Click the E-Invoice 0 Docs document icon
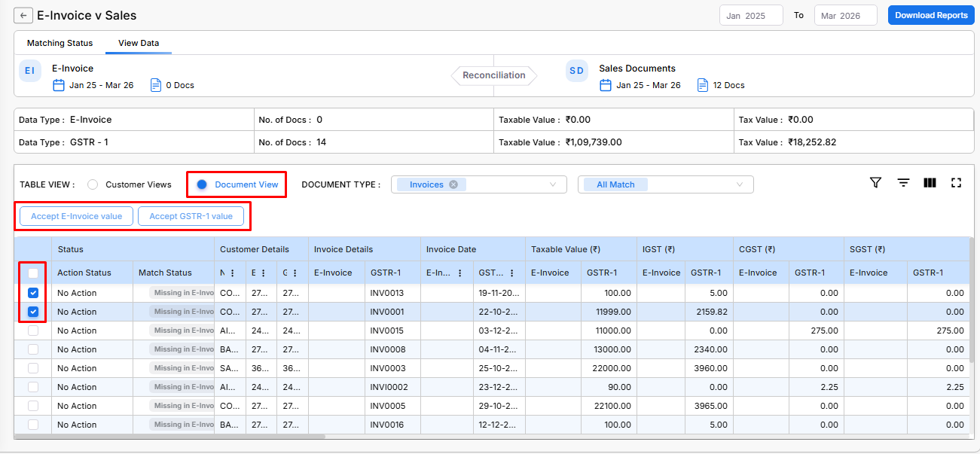Viewport: 980px width, 454px height. coord(156,85)
